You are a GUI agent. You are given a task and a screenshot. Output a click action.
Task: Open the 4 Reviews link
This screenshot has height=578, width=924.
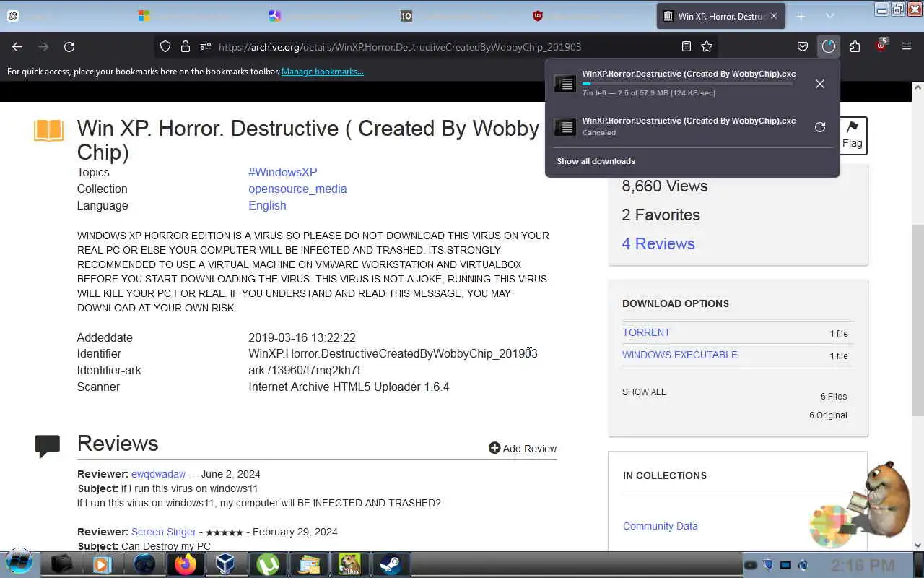(x=658, y=243)
